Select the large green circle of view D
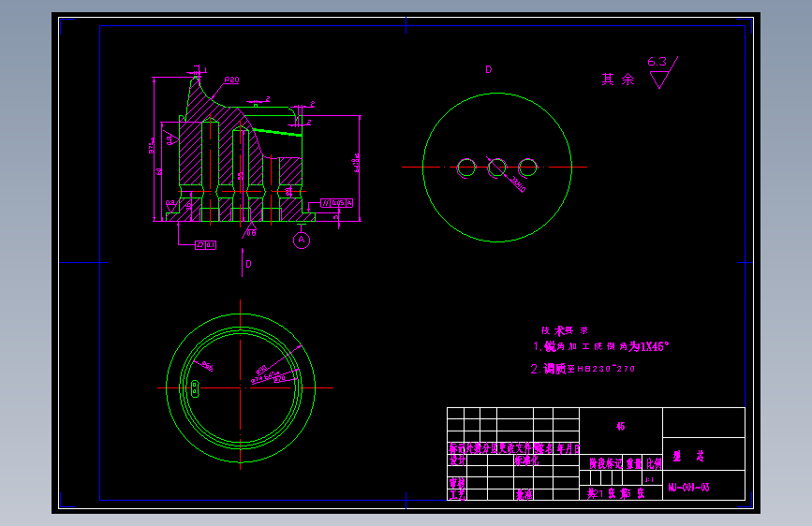The height and width of the screenshot is (526, 812). click(497, 168)
